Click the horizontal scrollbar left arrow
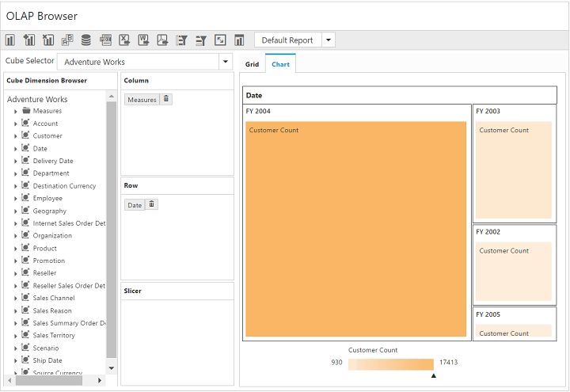The height and width of the screenshot is (392, 570). [x=9, y=380]
